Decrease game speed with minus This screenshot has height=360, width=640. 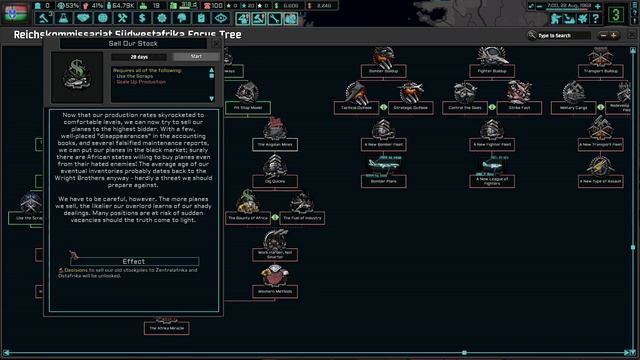coord(539,6)
